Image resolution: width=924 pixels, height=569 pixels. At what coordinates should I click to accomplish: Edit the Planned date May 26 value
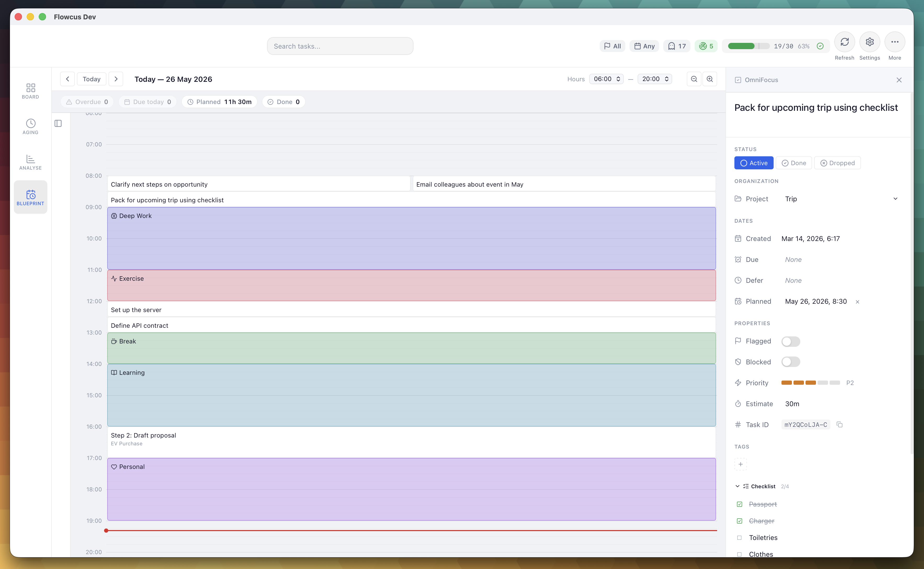[815, 301]
